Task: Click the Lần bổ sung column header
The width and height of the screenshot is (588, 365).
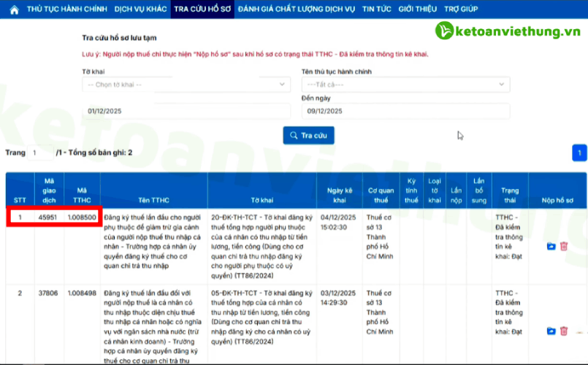Action: (x=479, y=191)
